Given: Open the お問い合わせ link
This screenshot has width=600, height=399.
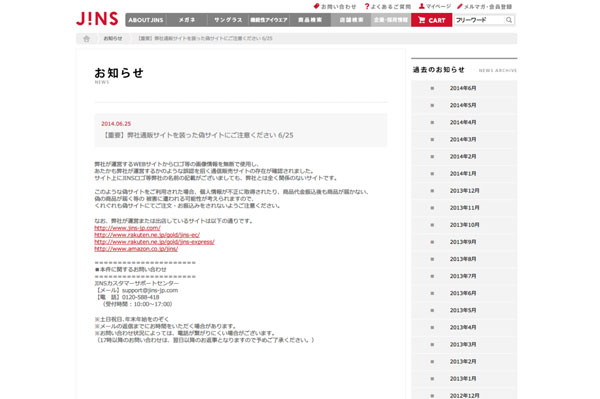Looking at the screenshot, I should click(335, 7).
